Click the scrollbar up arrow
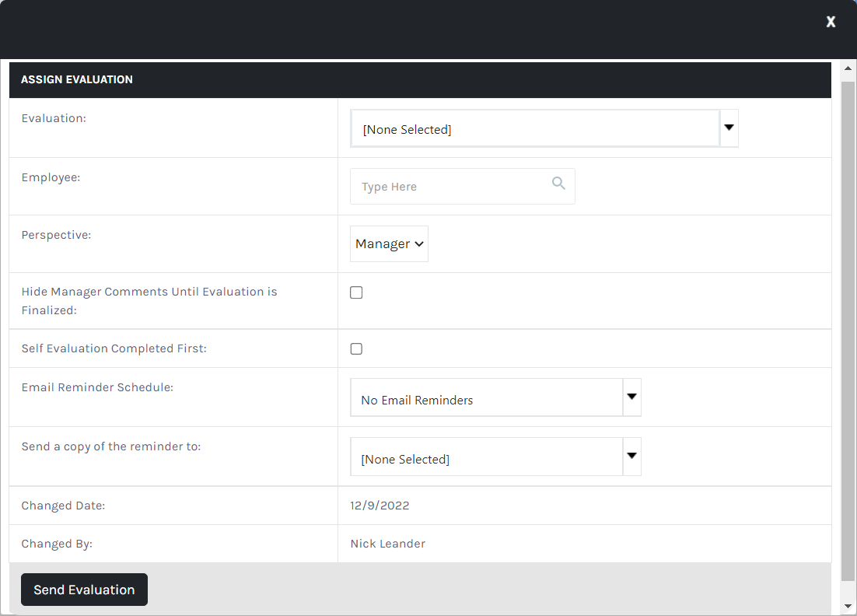857x616 pixels. (x=848, y=68)
